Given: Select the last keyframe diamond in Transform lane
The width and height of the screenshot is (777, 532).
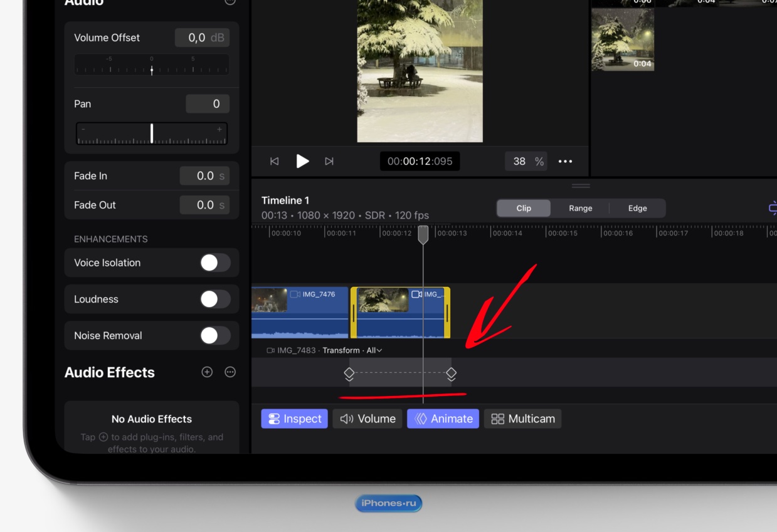Looking at the screenshot, I should (x=451, y=373).
